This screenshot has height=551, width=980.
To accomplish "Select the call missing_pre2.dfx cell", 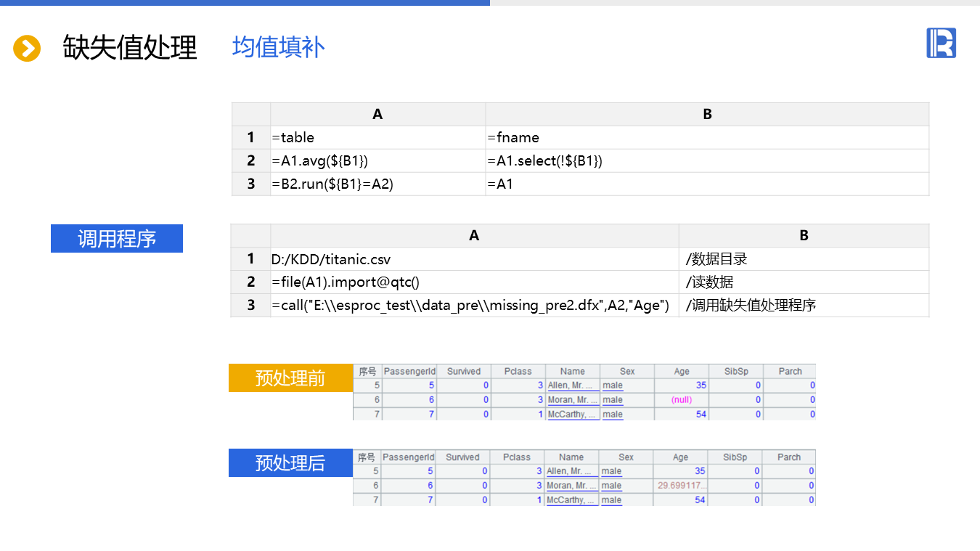I will (x=475, y=306).
